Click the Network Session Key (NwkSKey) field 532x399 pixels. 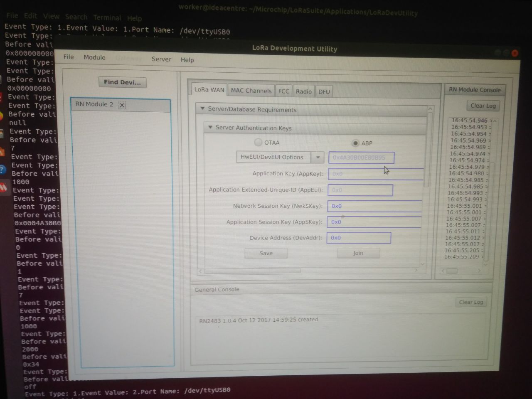click(374, 206)
